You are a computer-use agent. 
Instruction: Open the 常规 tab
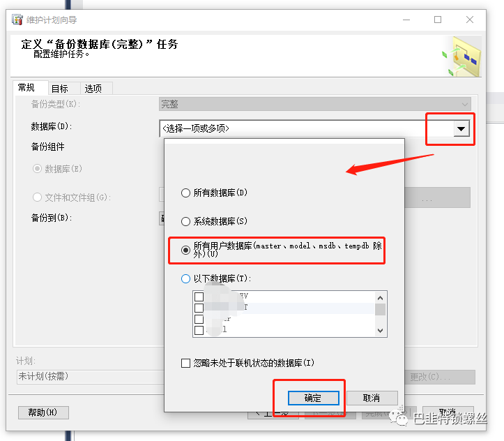(26, 87)
